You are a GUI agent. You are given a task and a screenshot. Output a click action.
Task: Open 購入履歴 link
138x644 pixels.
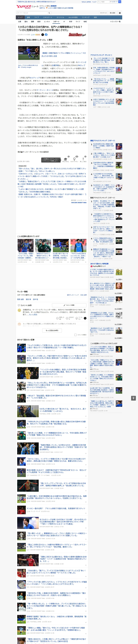click(112, 13)
